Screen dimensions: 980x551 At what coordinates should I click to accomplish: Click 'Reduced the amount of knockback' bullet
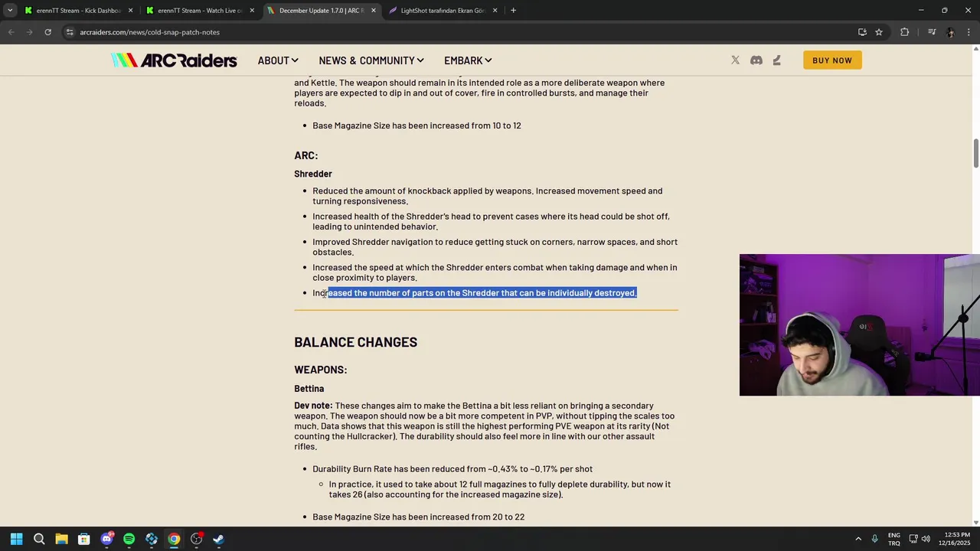tap(488, 196)
